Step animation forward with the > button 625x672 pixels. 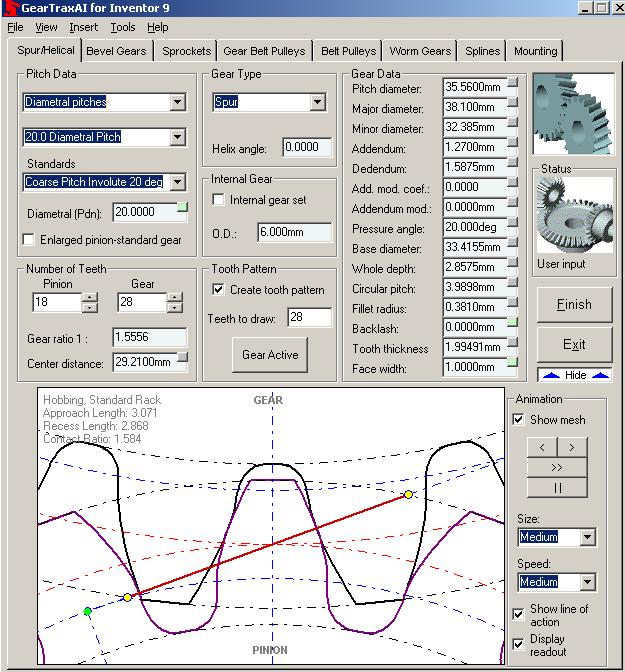(572, 447)
